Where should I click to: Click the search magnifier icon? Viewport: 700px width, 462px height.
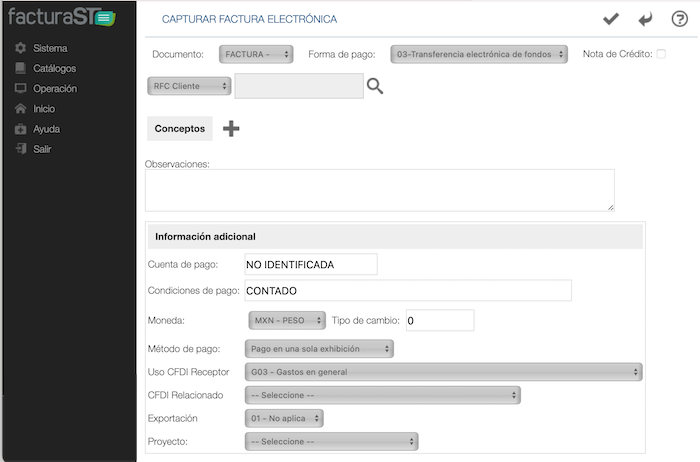[x=375, y=87]
